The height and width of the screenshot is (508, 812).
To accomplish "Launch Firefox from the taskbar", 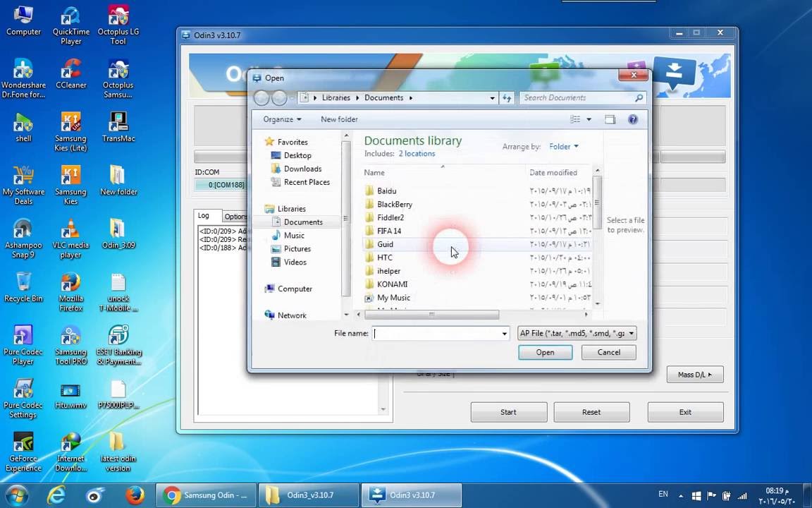I will point(135,495).
